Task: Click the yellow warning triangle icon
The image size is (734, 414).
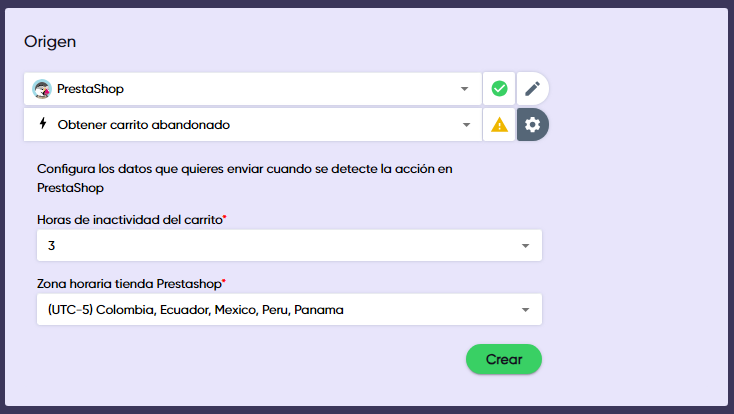Action: point(499,125)
